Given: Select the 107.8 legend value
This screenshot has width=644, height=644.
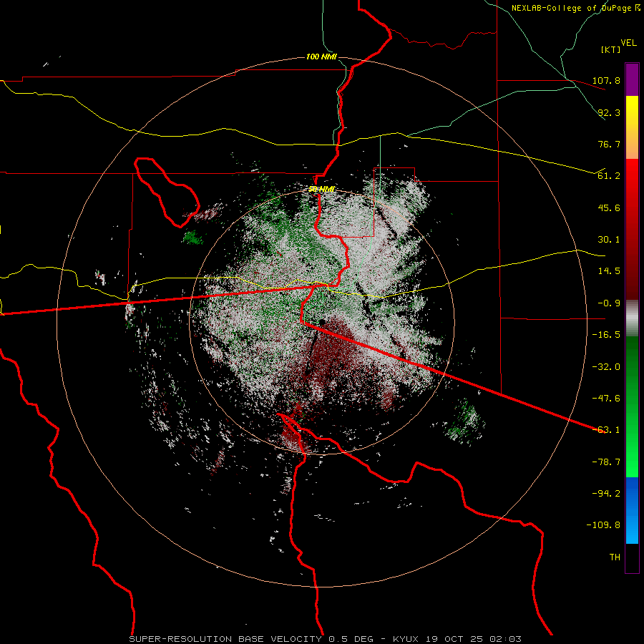Looking at the screenshot, I should click(606, 80).
